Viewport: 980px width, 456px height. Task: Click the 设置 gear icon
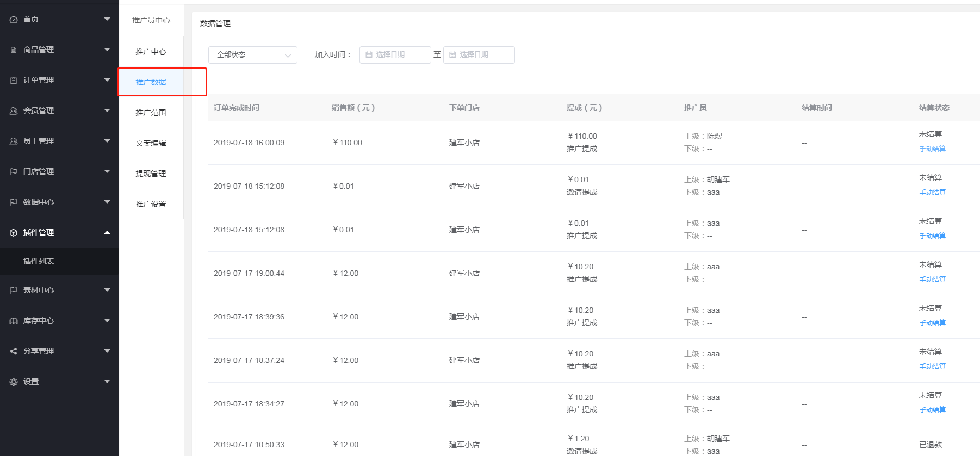coord(14,382)
